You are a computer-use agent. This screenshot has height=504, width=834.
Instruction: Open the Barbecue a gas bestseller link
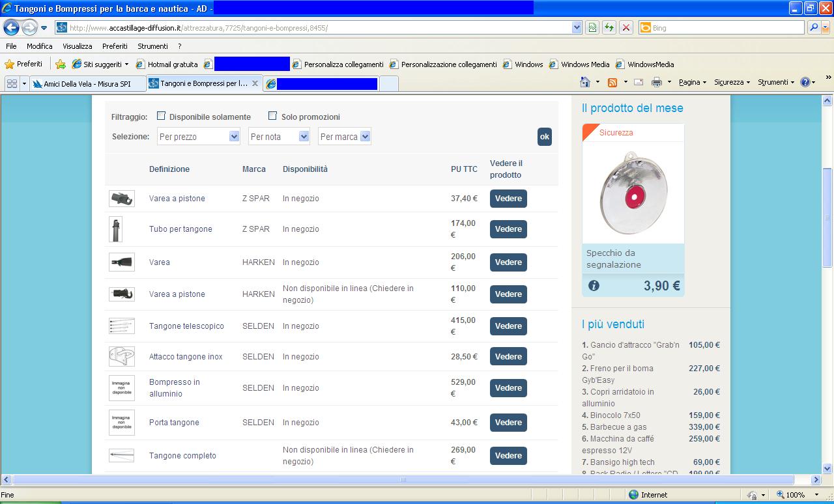(618, 427)
